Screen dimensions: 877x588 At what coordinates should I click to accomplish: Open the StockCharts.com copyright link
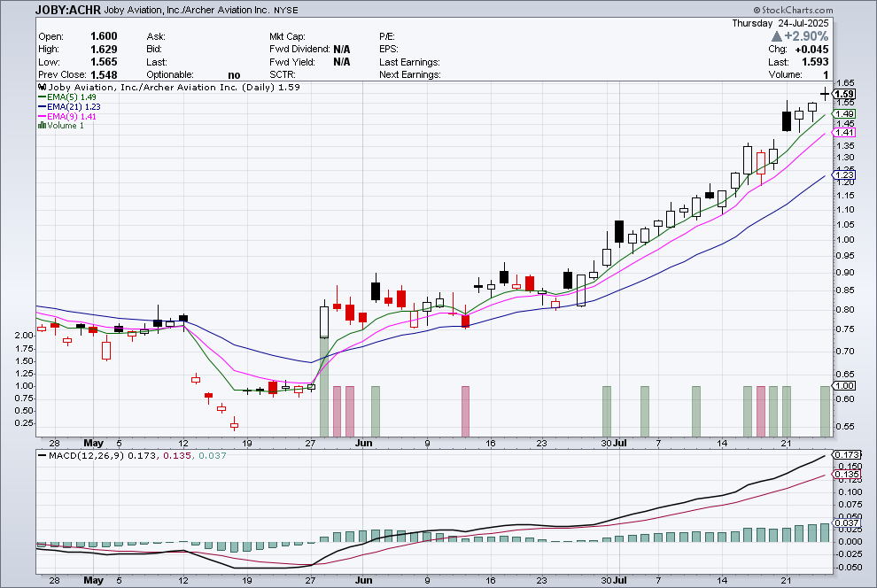pos(793,10)
